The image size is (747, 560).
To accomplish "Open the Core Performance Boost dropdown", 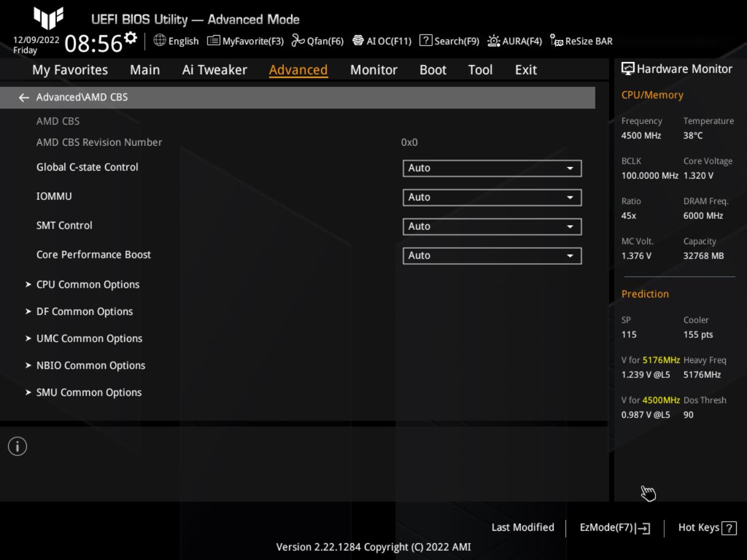I will 492,256.
